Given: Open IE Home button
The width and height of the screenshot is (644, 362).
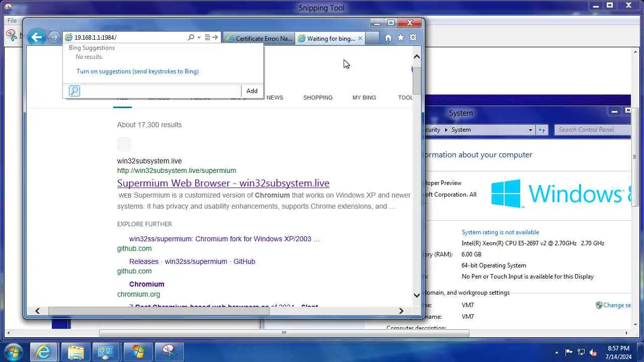Looking at the screenshot, I should 388,38.
